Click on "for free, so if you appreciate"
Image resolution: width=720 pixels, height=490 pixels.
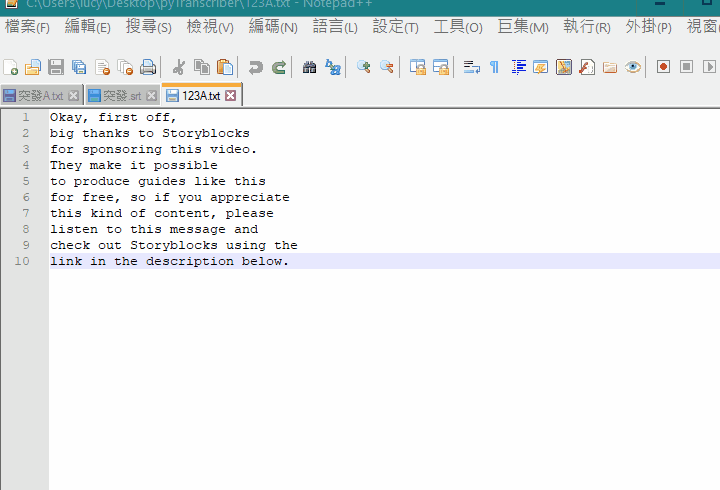tap(170, 197)
